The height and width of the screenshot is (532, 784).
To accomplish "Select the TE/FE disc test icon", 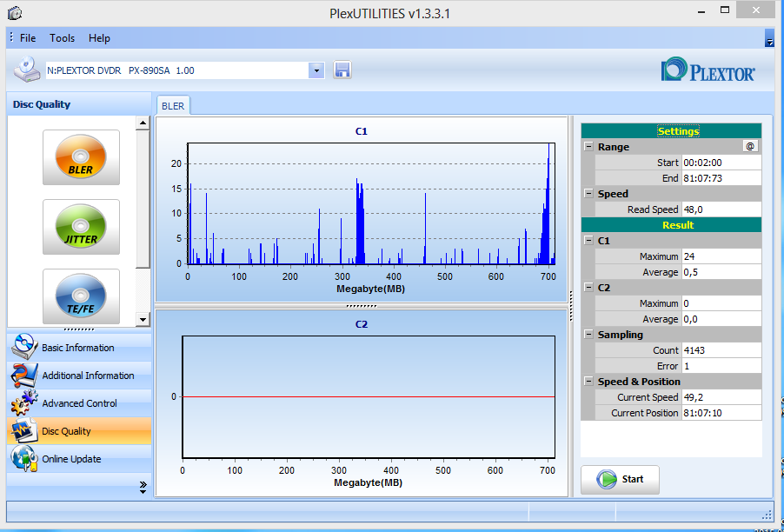I will [x=81, y=296].
